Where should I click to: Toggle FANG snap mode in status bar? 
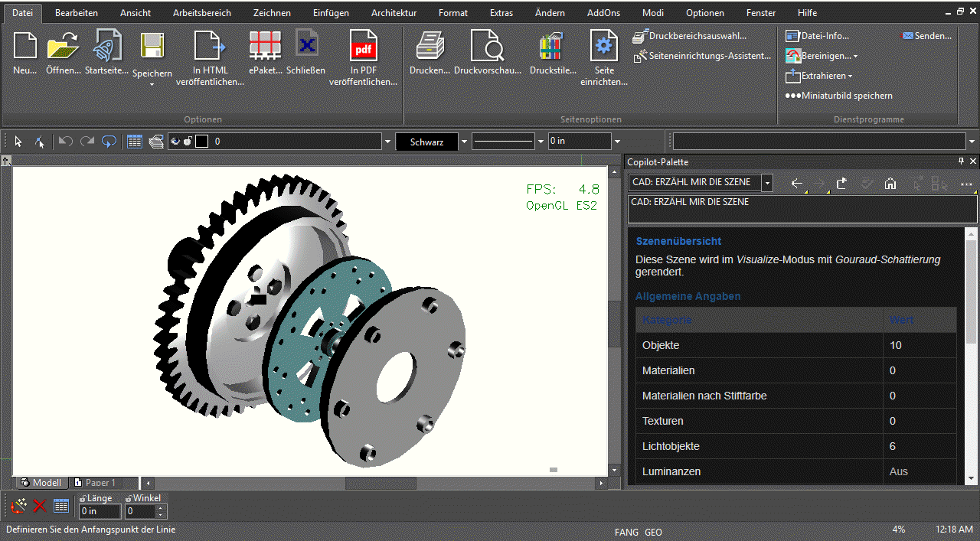pos(626,533)
